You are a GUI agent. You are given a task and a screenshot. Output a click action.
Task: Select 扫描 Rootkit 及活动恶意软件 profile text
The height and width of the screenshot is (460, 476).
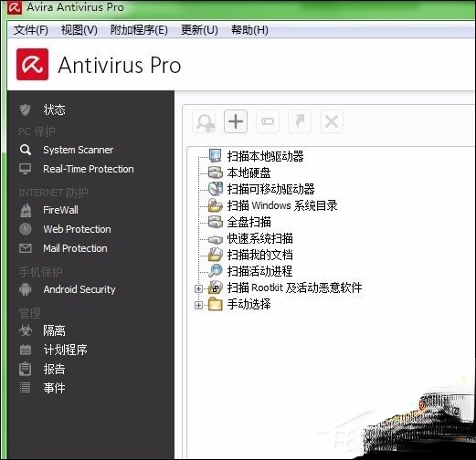click(295, 287)
